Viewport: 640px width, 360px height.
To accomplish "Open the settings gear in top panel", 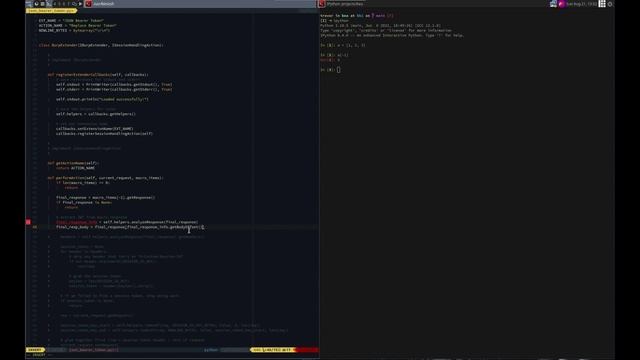I will click(x=610, y=4).
